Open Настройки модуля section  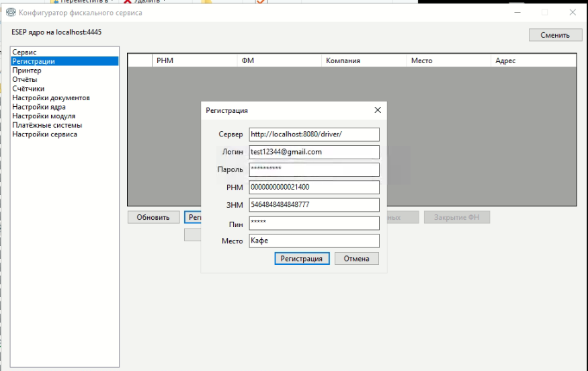(x=65, y=116)
